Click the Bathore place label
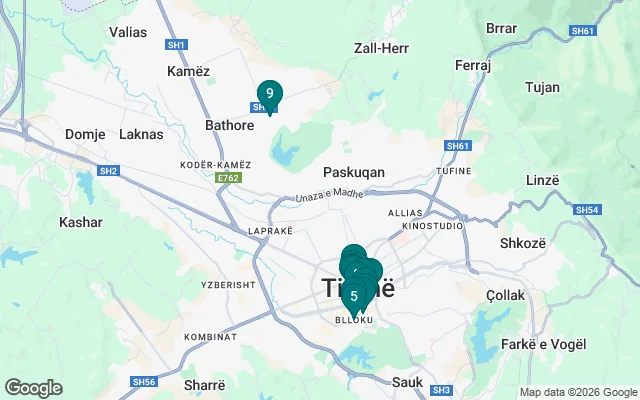Viewport: 640px width, 400px height. tap(229, 125)
